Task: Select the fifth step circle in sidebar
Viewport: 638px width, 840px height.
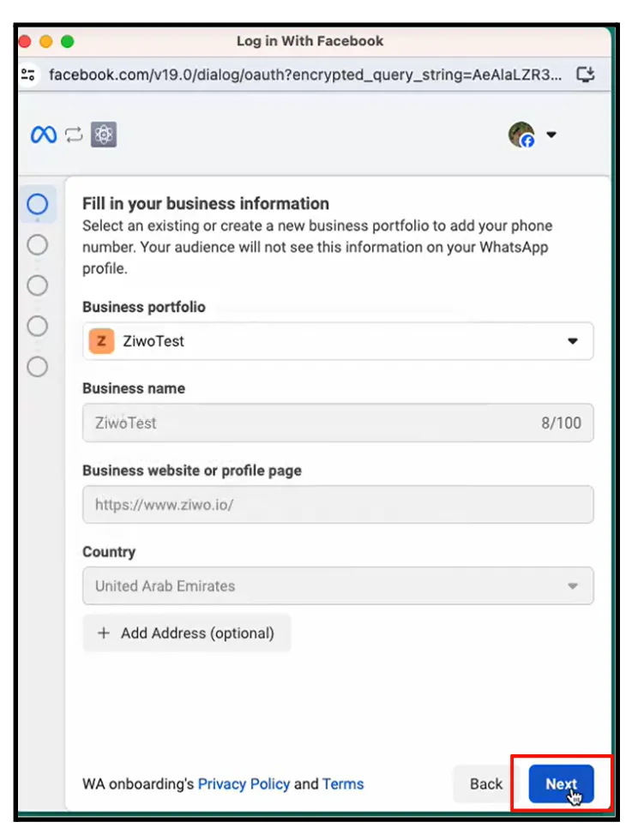Action: 37,367
